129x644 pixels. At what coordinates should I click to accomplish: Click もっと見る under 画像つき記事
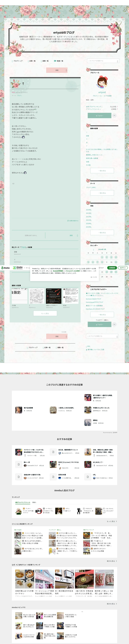45,313
